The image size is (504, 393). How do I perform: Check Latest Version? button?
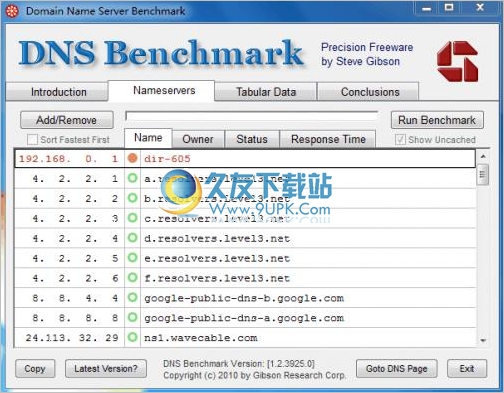(106, 369)
